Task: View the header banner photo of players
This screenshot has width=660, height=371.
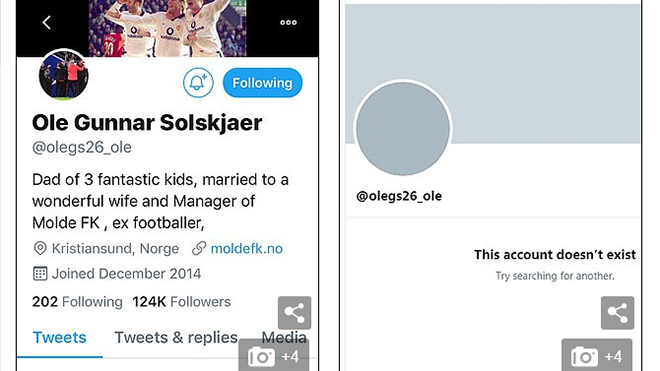Action: point(167,28)
